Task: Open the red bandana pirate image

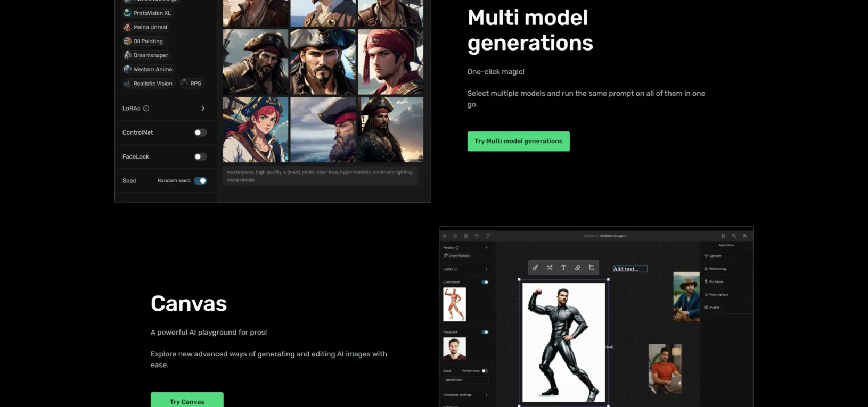Action: pos(391,62)
